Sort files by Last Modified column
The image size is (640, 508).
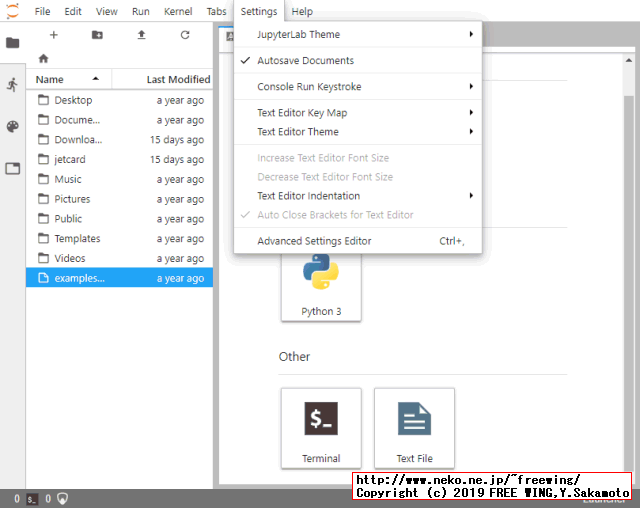[177, 79]
